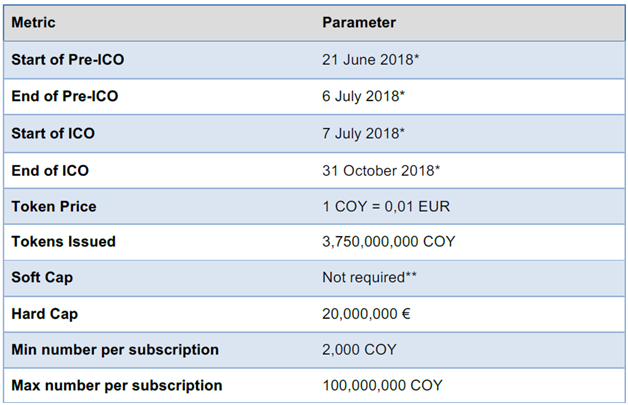Viewport: 628px width, 405px height.
Task: Click the 31 October 2018 value
Action: click(x=381, y=171)
